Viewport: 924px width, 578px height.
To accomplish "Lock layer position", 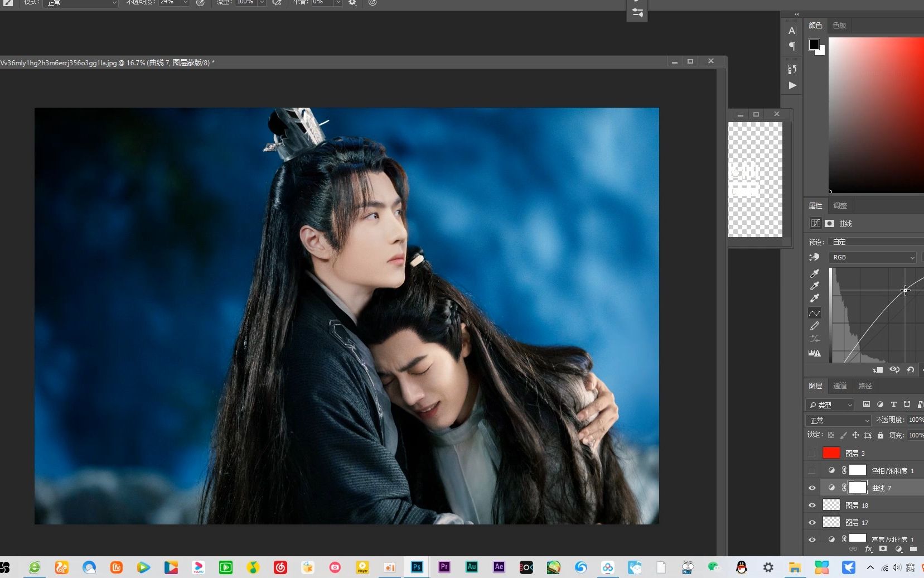I will [855, 435].
